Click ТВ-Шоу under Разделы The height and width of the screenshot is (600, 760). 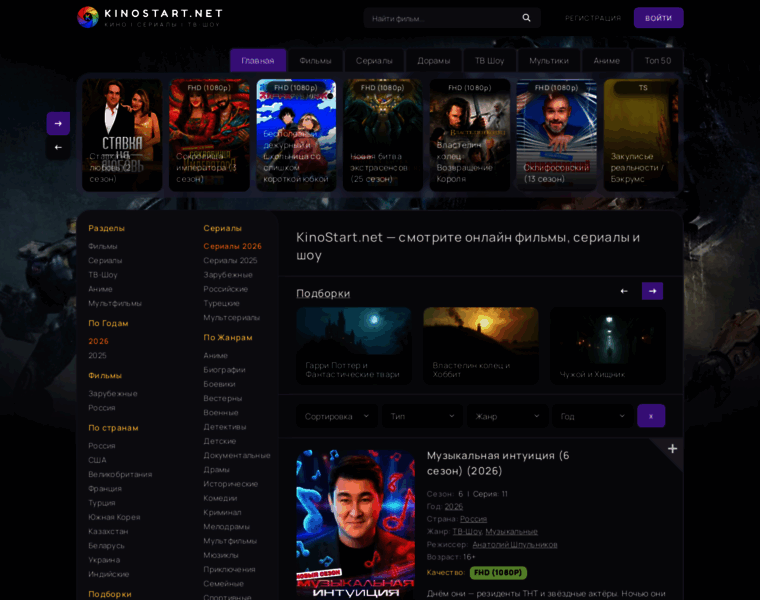[103, 275]
